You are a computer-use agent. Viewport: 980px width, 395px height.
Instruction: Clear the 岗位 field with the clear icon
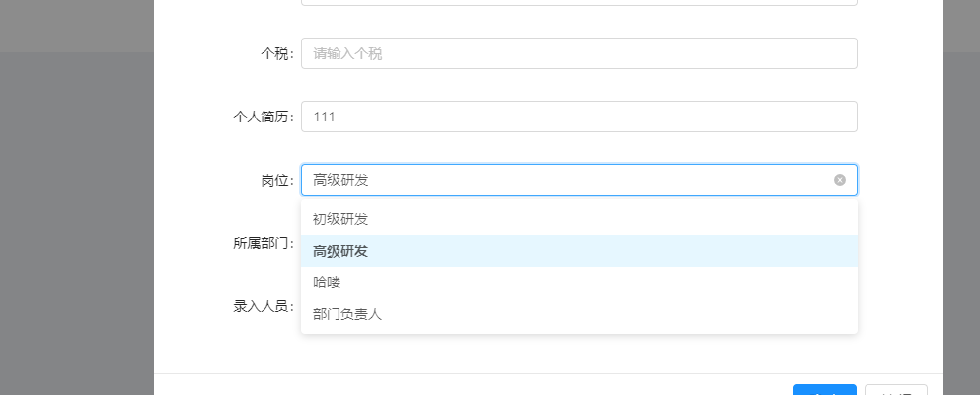click(840, 180)
